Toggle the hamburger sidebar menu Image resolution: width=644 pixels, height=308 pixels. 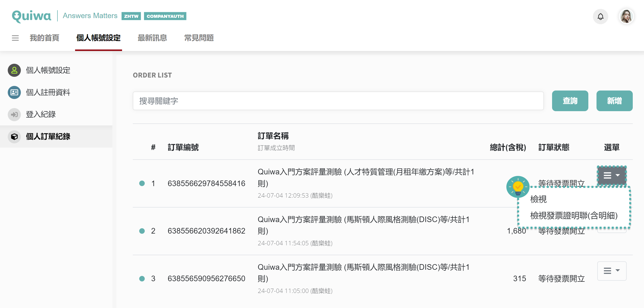click(15, 38)
